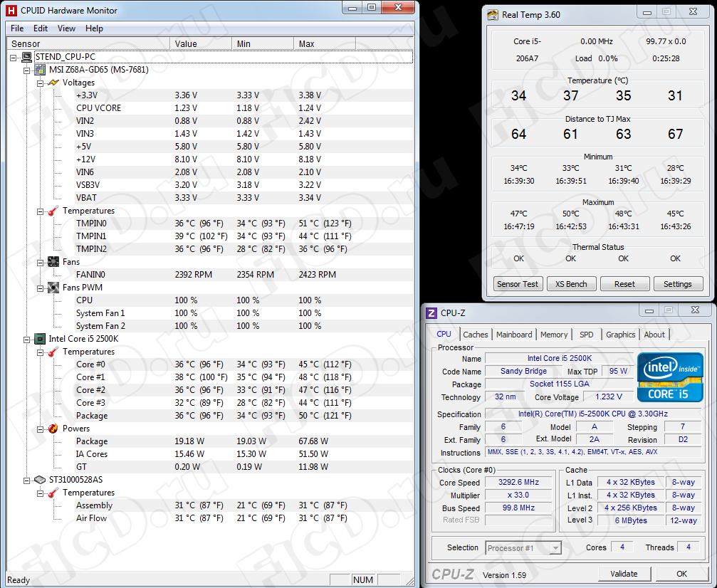717x588 pixels.
Task: Click the motherboard Temperatures thermometer icon
Action: pos(53,211)
